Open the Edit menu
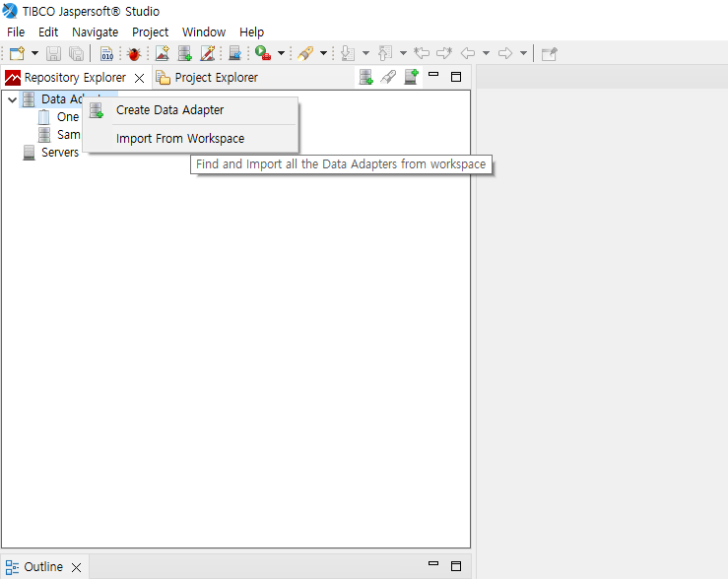Screen dimensions: 728x579 48,32
